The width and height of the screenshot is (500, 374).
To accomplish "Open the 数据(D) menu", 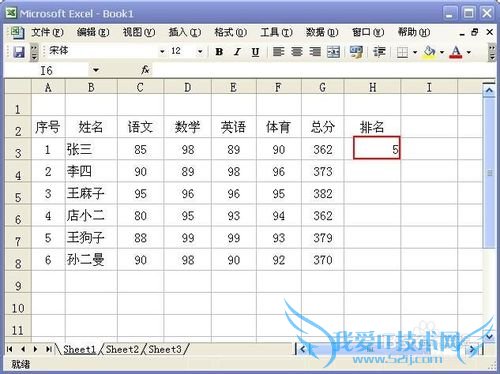I will tap(322, 32).
